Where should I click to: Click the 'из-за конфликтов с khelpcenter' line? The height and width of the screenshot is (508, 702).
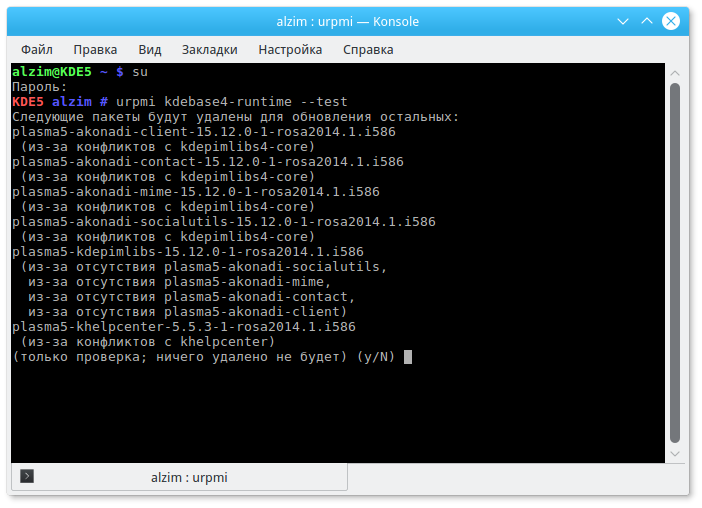tap(148, 342)
